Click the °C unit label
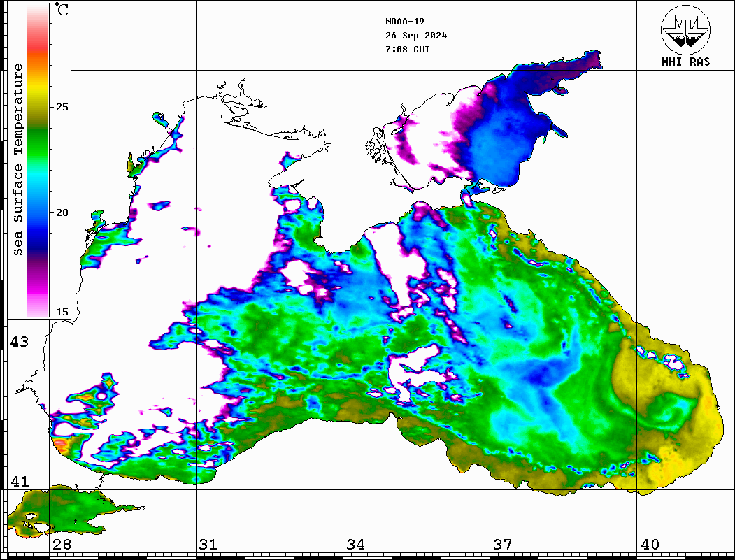The width and height of the screenshot is (735, 560). (62, 9)
